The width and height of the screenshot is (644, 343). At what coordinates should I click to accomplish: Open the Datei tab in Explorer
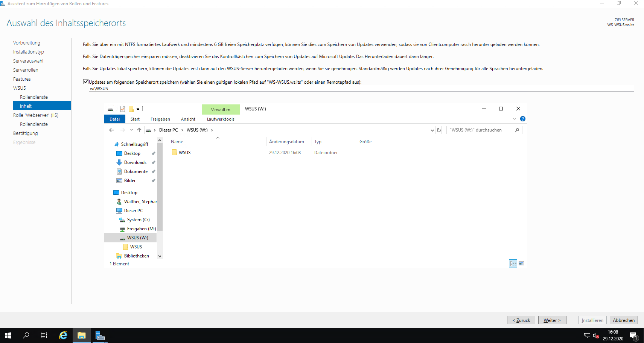(115, 119)
